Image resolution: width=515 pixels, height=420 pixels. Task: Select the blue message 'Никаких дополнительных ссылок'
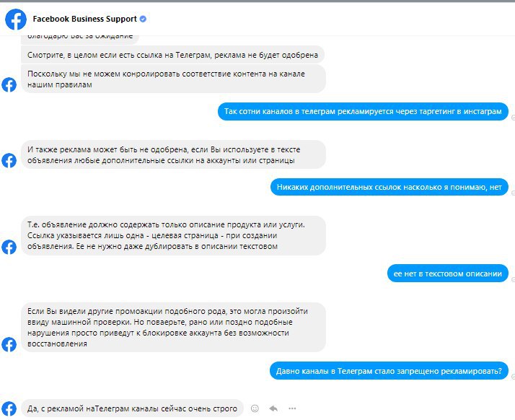click(x=389, y=187)
